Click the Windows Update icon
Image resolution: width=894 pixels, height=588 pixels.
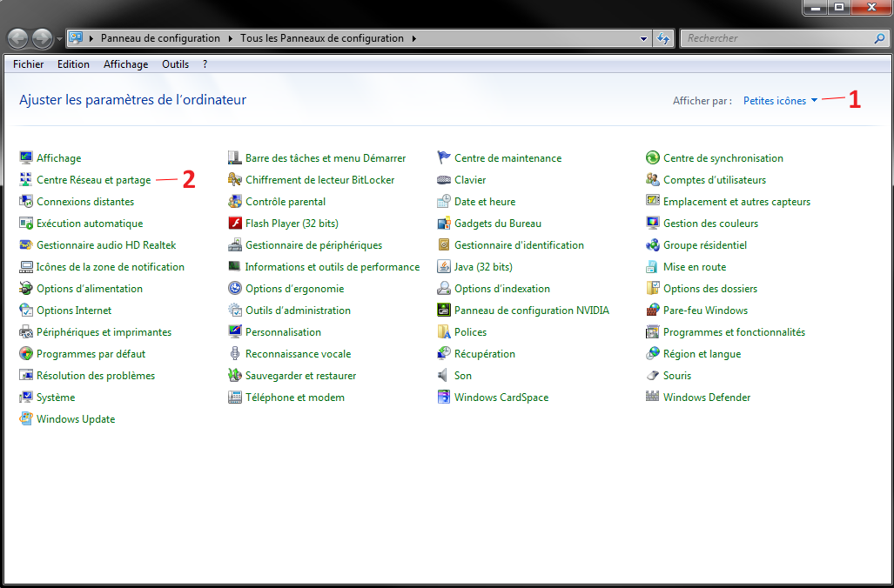pos(25,418)
